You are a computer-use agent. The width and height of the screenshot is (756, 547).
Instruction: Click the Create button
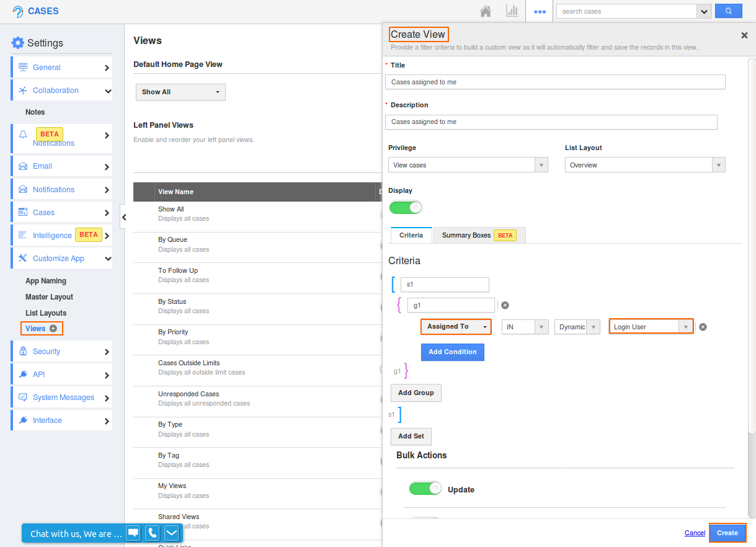click(x=727, y=532)
